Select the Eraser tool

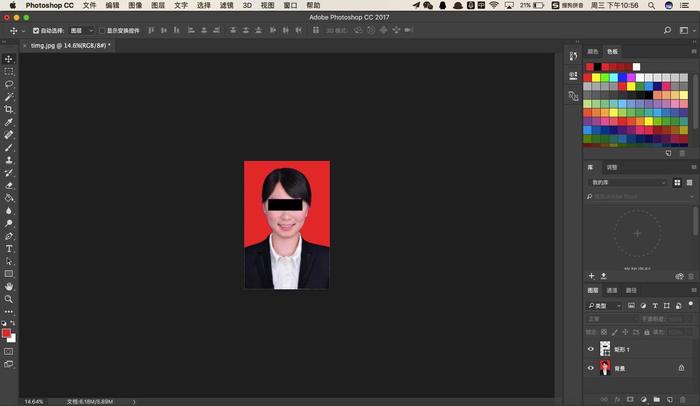point(8,185)
